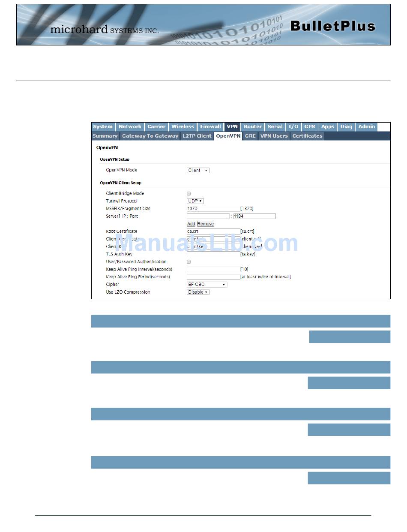Viewport: 407px width, 532px height.
Task: Click the "OpenVPN Client Setup" section heading
Action: [121, 183]
